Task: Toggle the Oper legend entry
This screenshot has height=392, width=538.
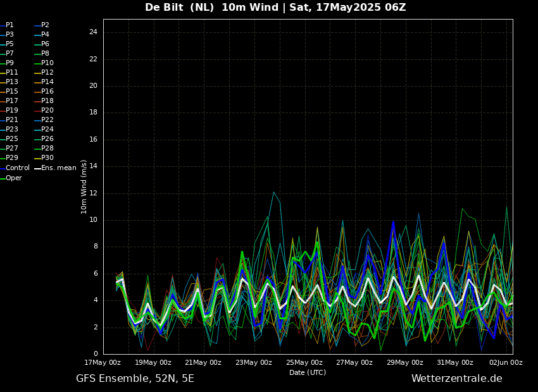Action: pyautogui.click(x=13, y=178)
